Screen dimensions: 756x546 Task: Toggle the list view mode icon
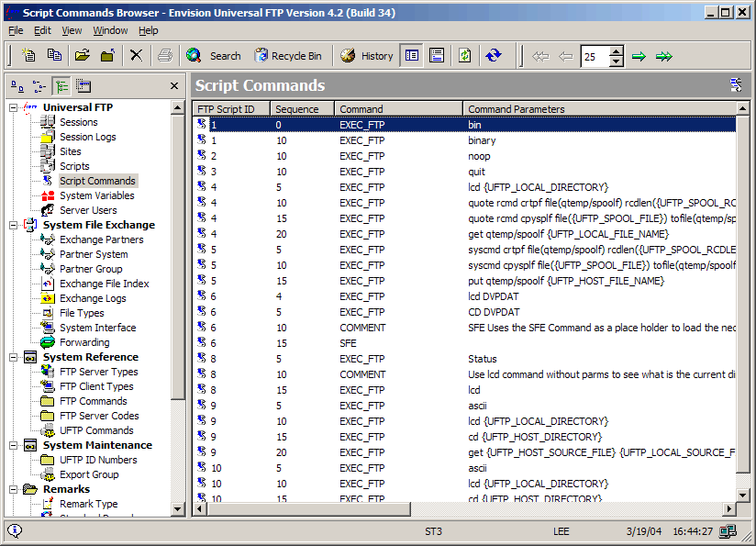[x=412, y=56]
